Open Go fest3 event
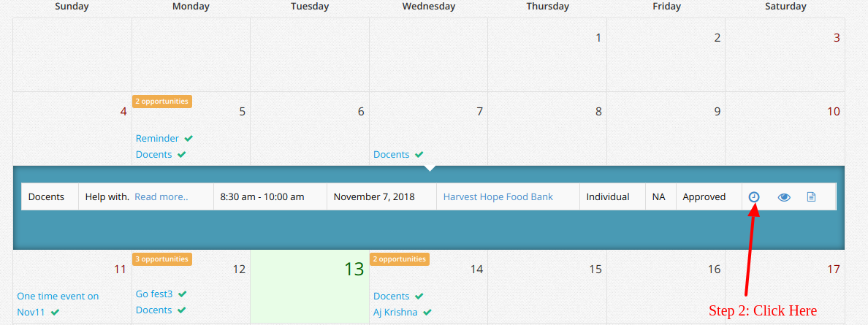The width and height of the screenshot is (868, 325). tap(154, 294)
